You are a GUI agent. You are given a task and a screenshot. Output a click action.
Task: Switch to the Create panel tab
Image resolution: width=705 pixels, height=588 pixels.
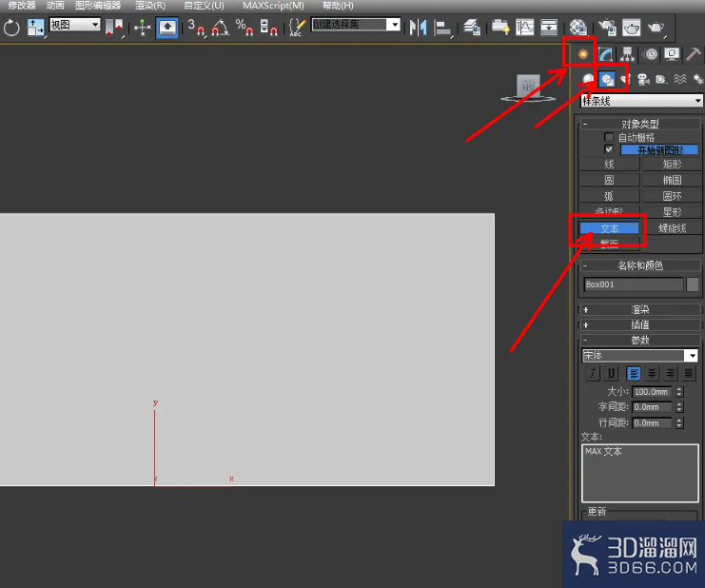click(582, 54)
